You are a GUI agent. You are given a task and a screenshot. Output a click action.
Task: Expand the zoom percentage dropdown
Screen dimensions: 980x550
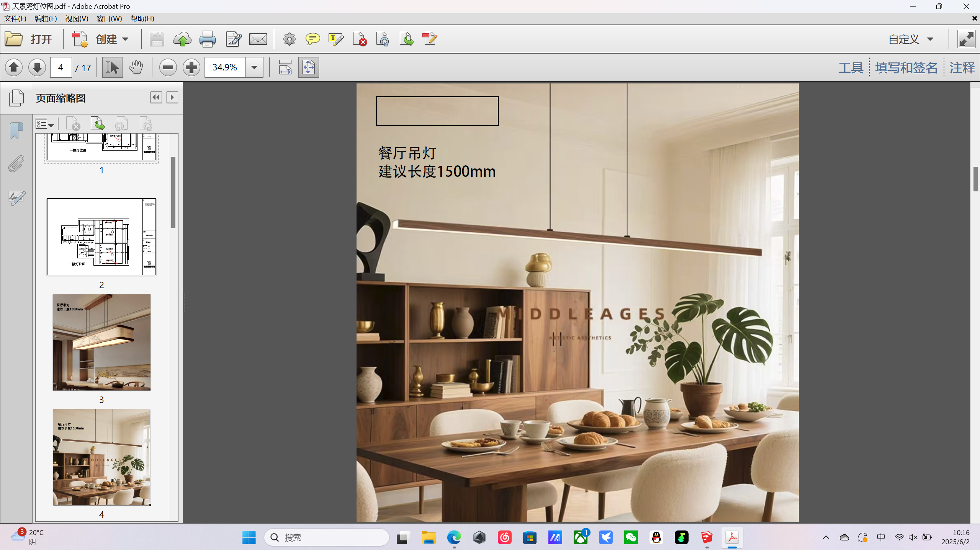(x=254, y=67)
